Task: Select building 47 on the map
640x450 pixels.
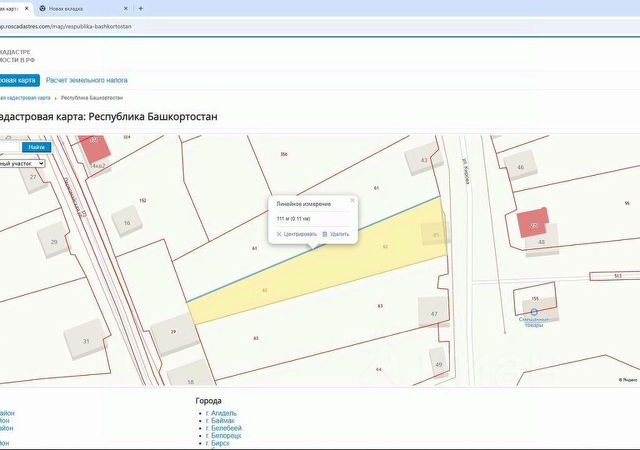Action: [x=433, y=313]
